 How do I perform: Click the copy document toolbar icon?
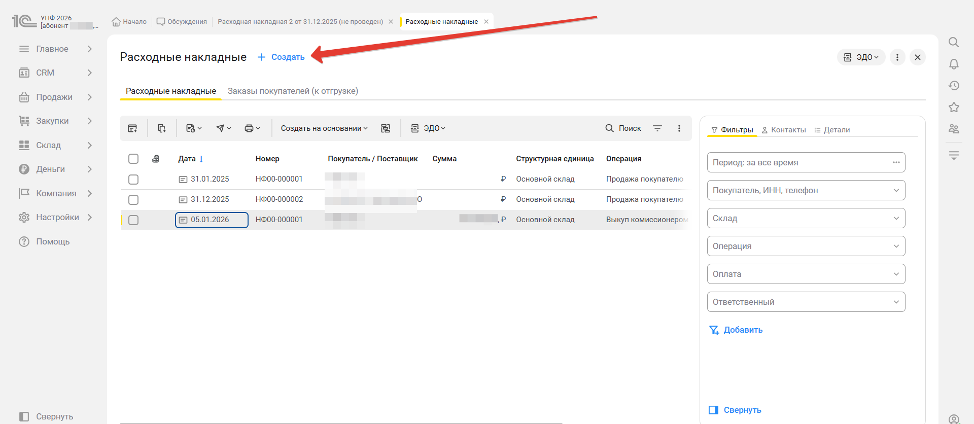[x=161, y=128]
